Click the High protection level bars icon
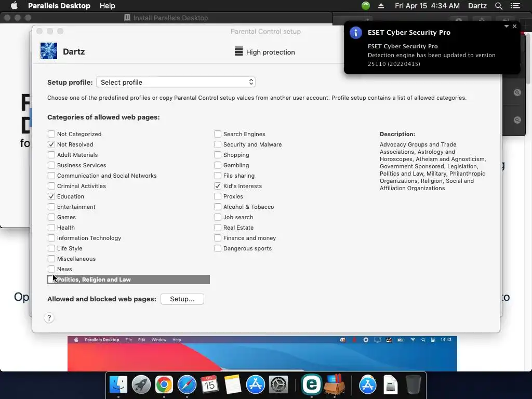Viewport: 532px width, 399px height. tap(239, 51)
